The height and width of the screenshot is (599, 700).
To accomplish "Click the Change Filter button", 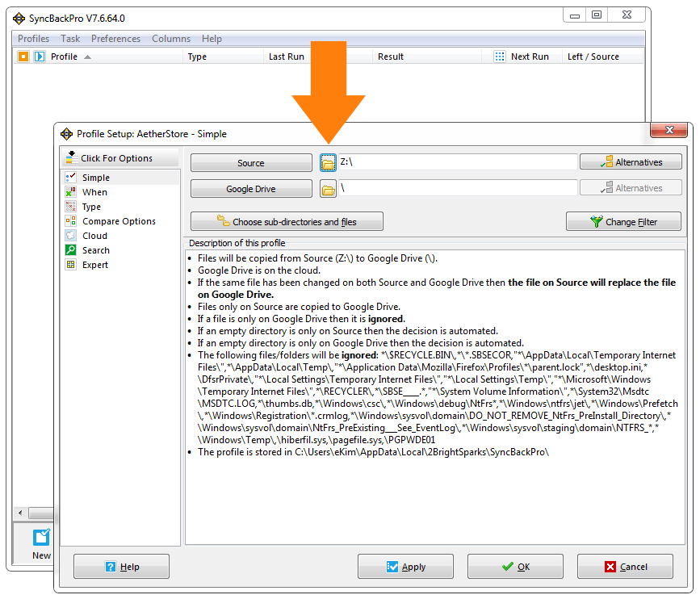I will 623,222.
